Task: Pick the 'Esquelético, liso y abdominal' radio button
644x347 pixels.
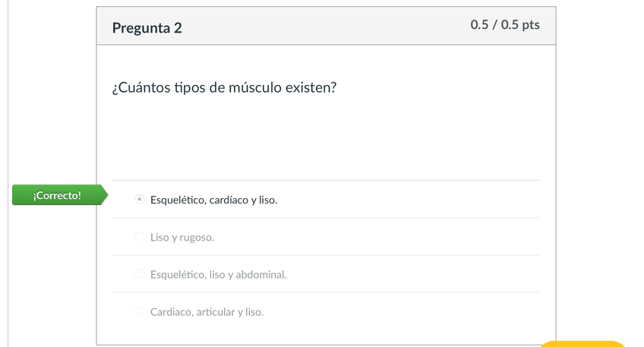Action: click(139, 274)
